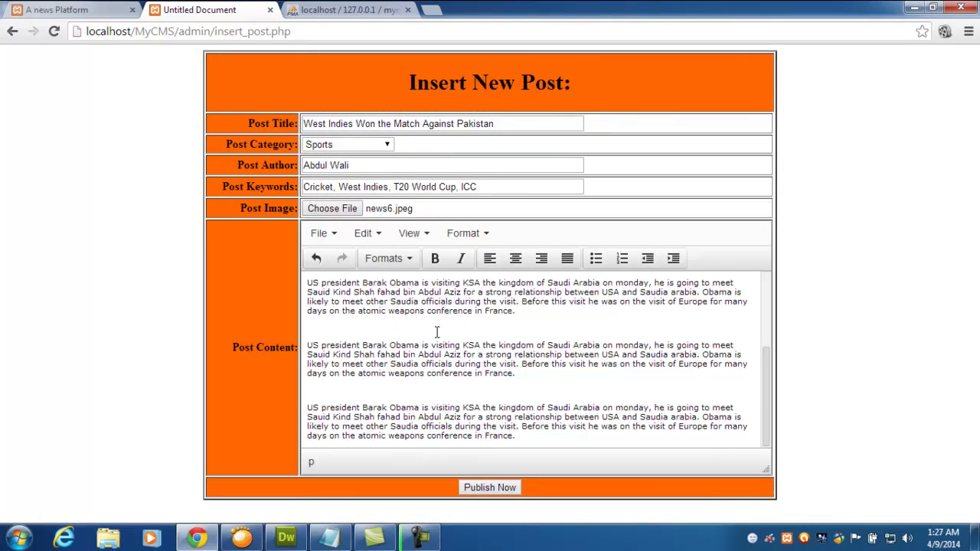The height and width of the screenshot is (551, 980).
Task: Open Windows Explorer from the taskbar
Action: click(108, 537)
